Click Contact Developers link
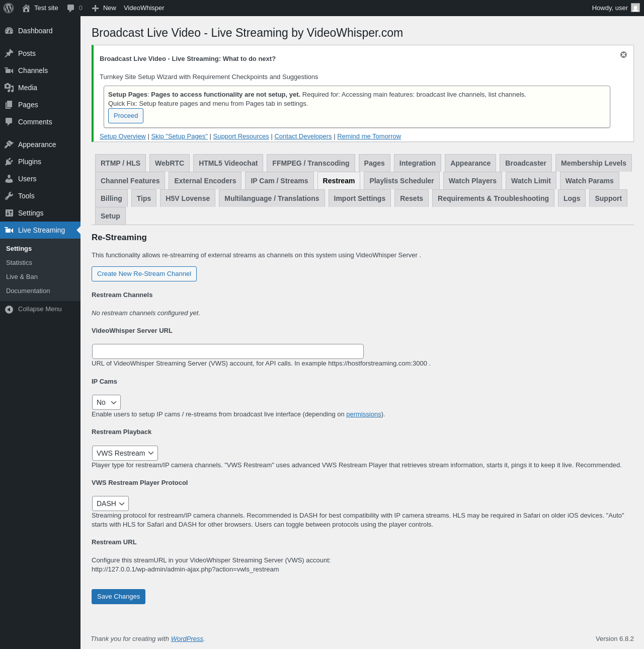The image size is (644, 649). [x=303, y=136]
